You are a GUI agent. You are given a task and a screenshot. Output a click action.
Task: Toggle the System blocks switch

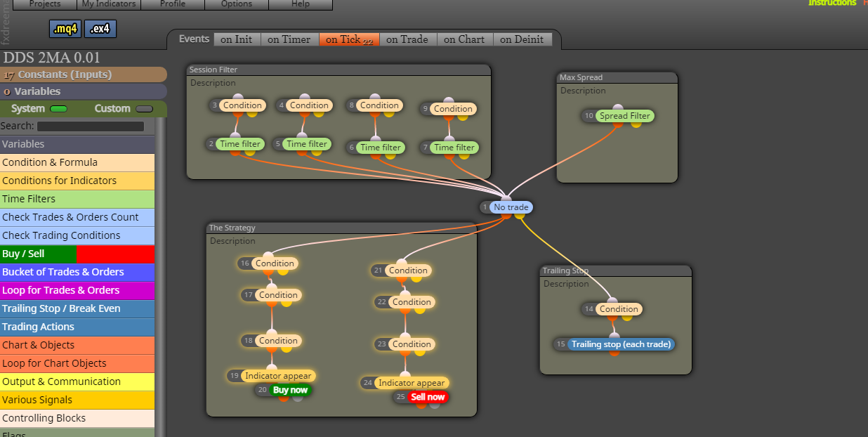58,109
